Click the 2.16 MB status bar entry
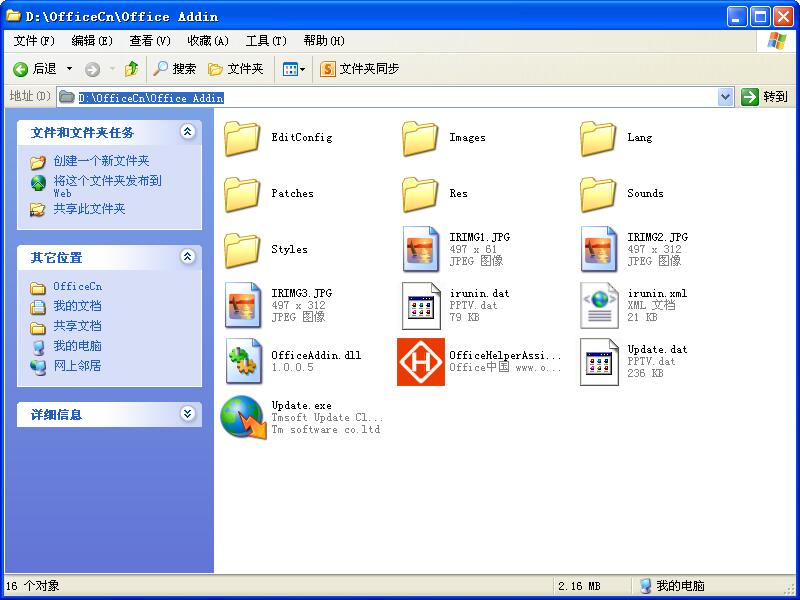 pos(579,586)
